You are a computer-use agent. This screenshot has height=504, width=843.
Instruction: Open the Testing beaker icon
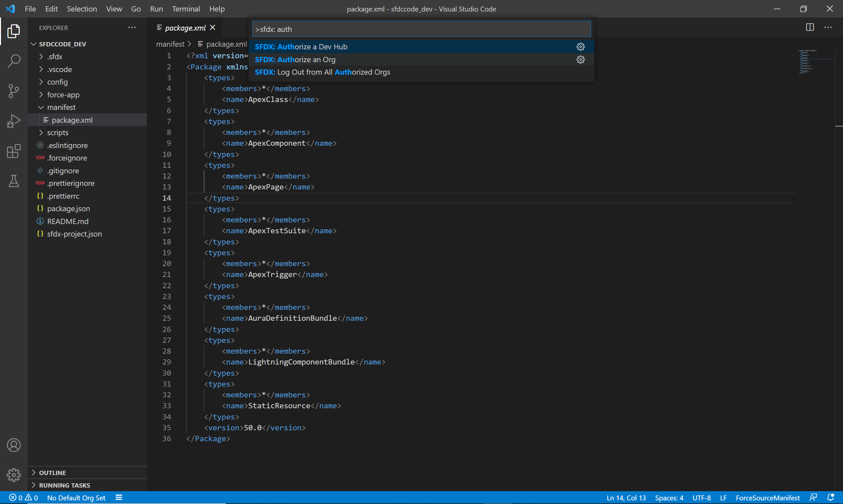pyautogui.click(x=14, y=181)
